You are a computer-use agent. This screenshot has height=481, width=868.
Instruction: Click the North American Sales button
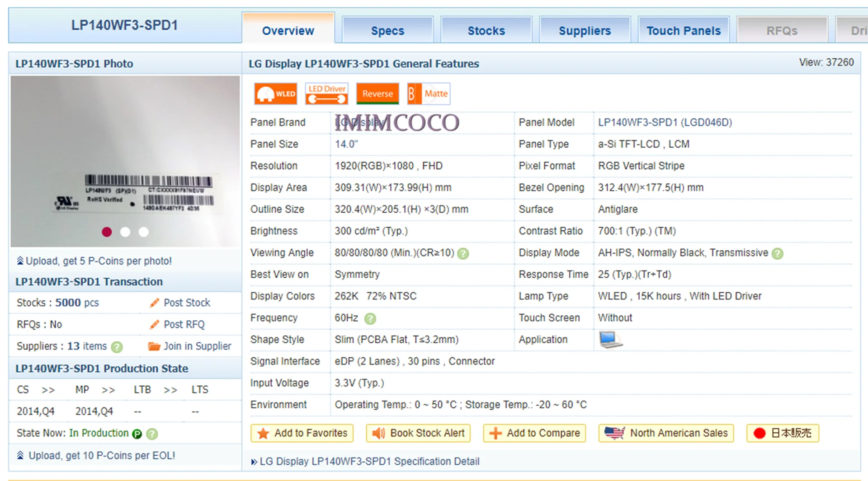click(x=666, y=433)
